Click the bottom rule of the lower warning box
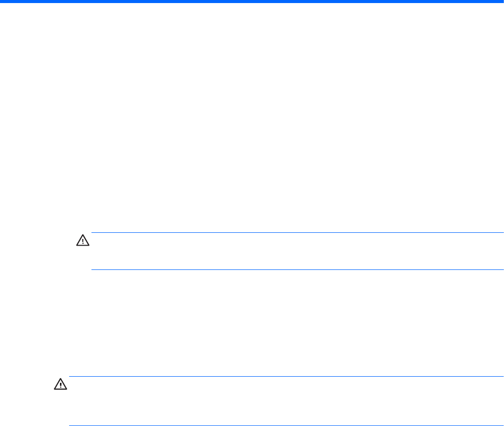The height and width of the screenshot is (426, 504). point(285,425)
